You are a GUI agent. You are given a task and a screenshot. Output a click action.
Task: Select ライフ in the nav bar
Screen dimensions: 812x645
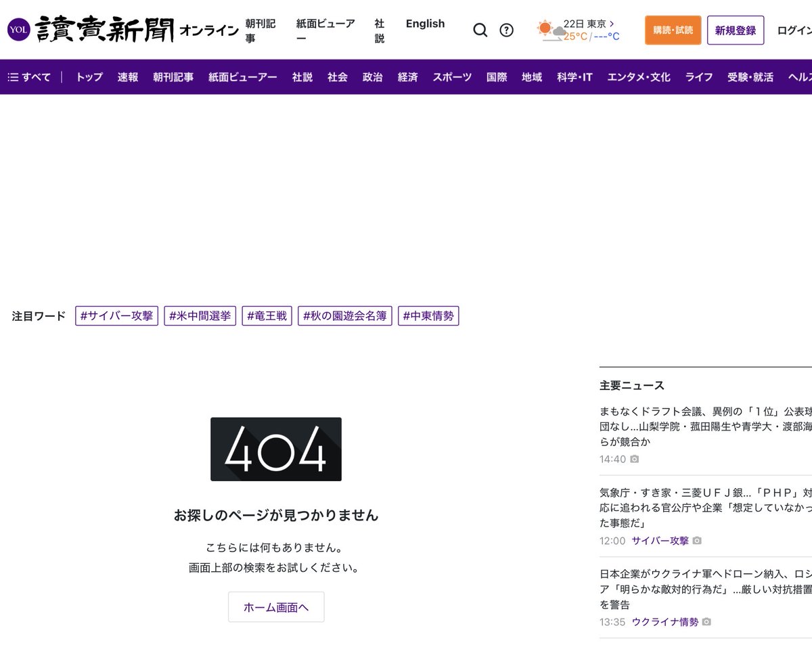pyautogui.click(x=699, y=77)
